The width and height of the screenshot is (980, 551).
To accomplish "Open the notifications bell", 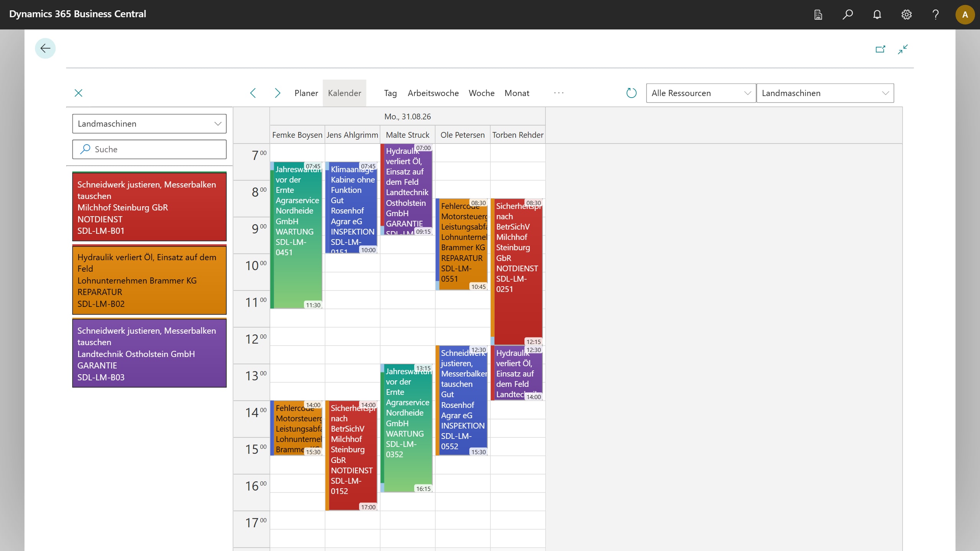I will [877, 15].
